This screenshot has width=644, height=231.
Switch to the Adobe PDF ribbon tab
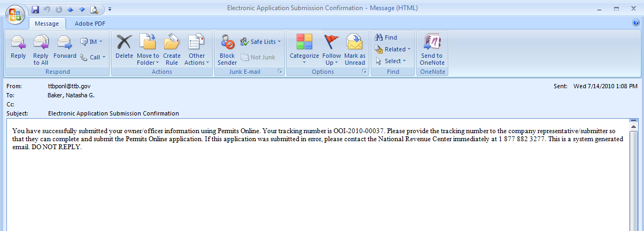click(x=89, y=24)
